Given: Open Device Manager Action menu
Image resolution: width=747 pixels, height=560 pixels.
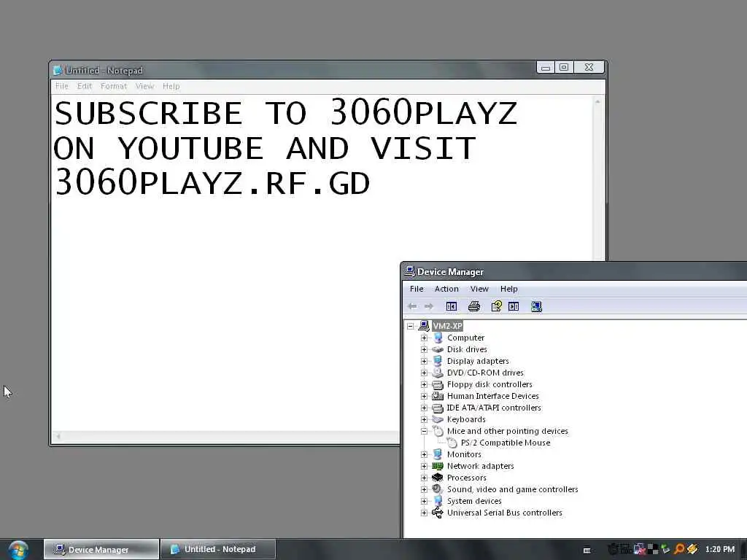Looking at the screenshot, I should point(446,289).
